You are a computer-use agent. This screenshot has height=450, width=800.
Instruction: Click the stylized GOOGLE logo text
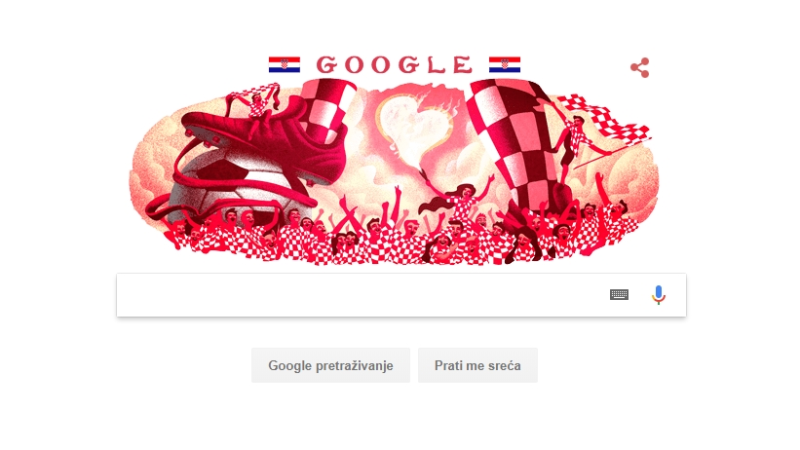(394, 65)
